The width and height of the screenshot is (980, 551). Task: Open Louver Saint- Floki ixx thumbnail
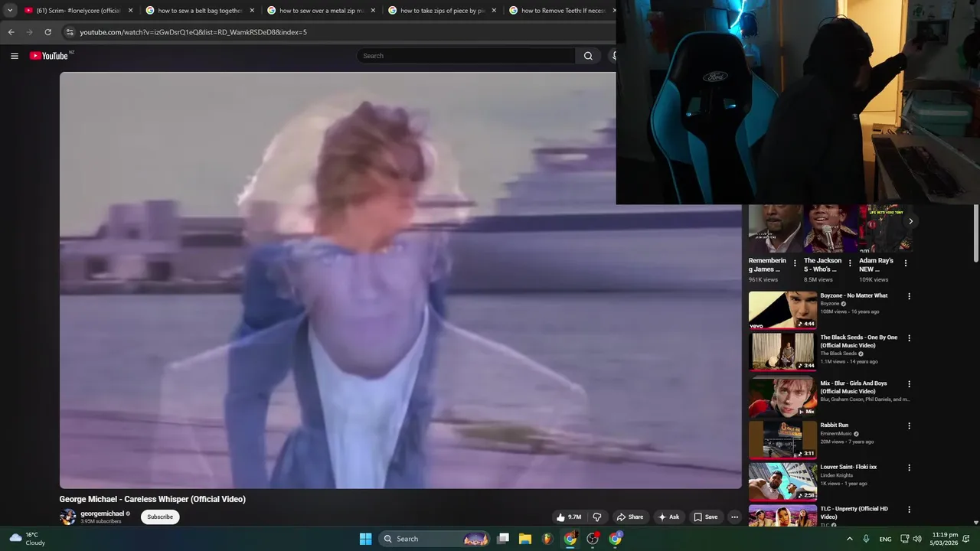point(782,481)
